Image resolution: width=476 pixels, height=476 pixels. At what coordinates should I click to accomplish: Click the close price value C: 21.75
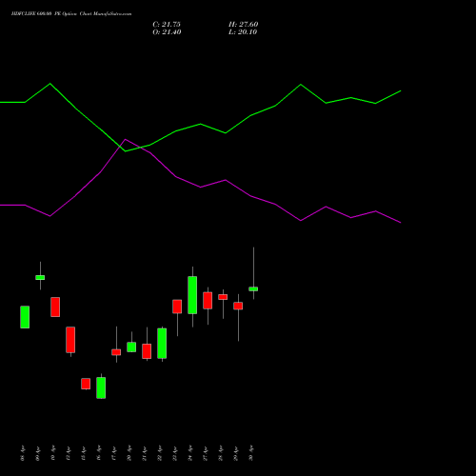[167, 25]
